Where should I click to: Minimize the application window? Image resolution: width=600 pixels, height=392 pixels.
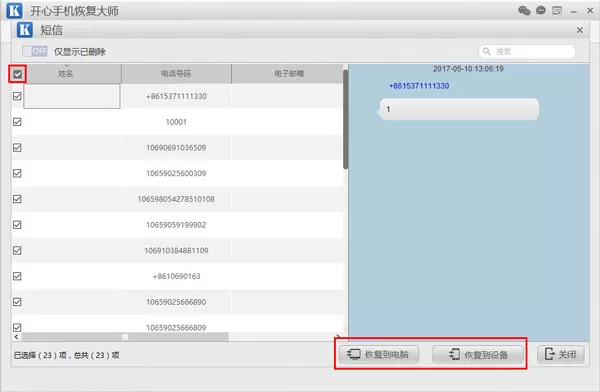[x=573, y=11]
